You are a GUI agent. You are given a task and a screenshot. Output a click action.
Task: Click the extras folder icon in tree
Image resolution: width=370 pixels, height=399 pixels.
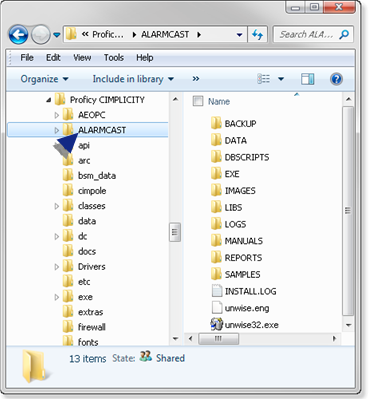68,312
